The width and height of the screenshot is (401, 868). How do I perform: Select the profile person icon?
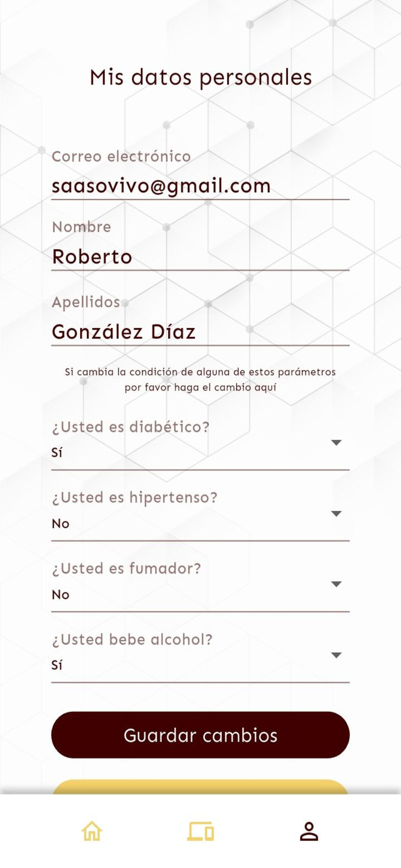[309, 831]
